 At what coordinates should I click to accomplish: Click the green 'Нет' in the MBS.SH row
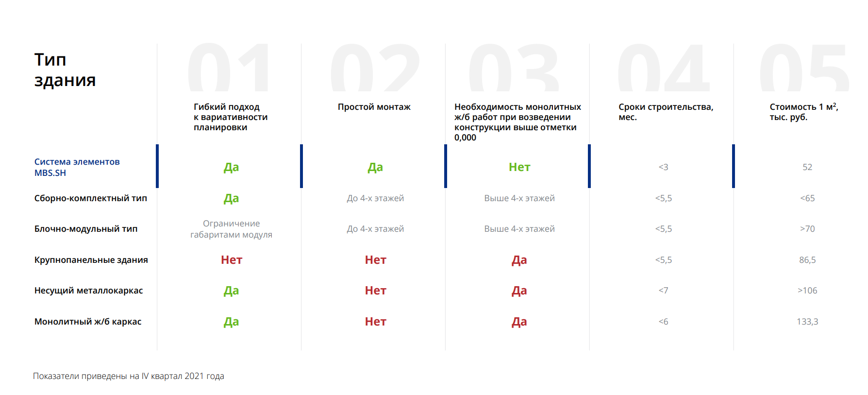tap(519, 167)
